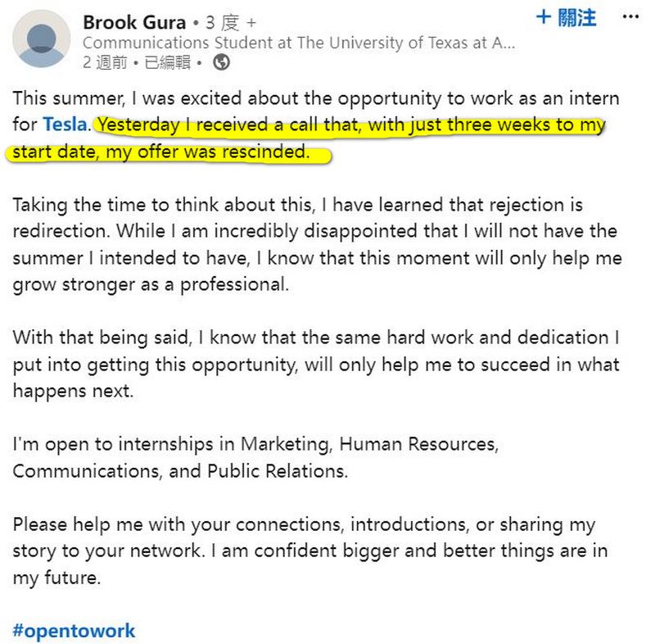Click the 2 週前 post timestamp
Viewport: 655px width, 644px height.
105,63
